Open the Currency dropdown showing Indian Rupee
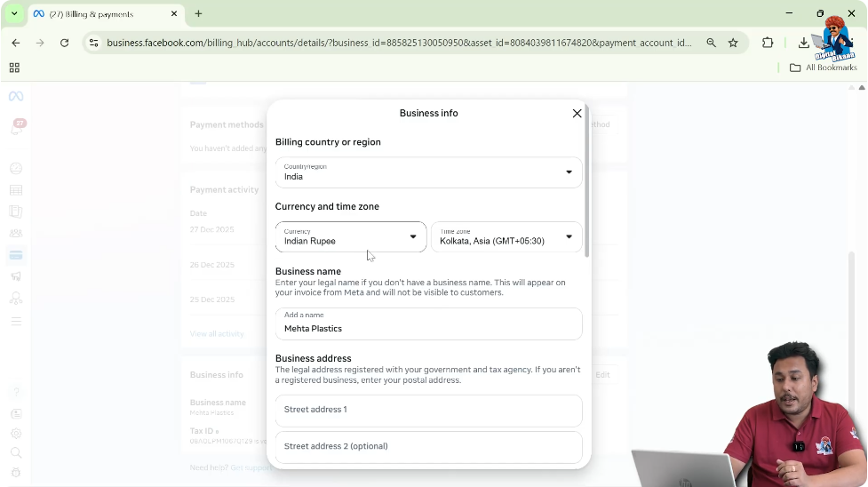 (x=351, y=237)
